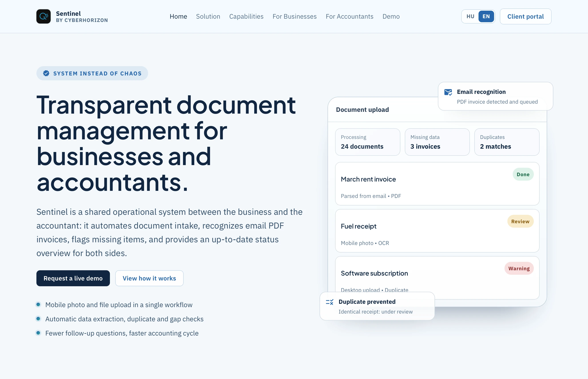
Task: Click the email recognition envelope icon
Action: pyautogui.click(x=448, y=92)
